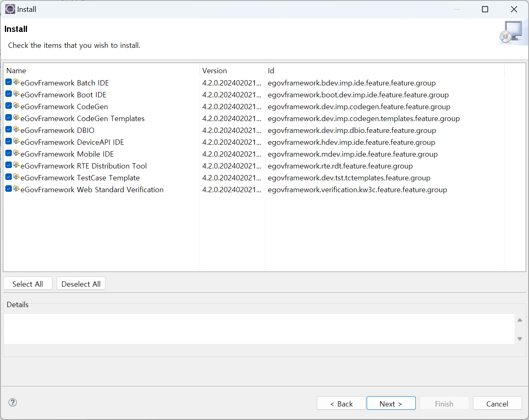Click the Id column header
Screen dimensions: 529x420
(x=271, y=71)
